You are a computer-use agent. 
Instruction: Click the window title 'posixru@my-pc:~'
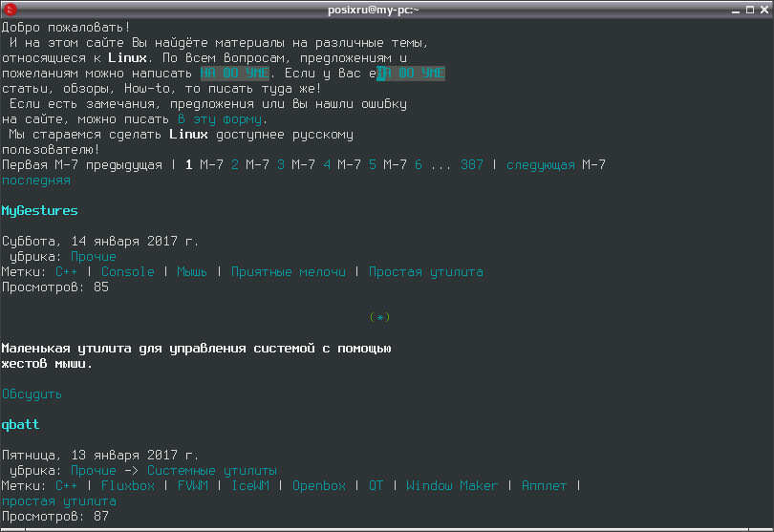coord(374,10)
